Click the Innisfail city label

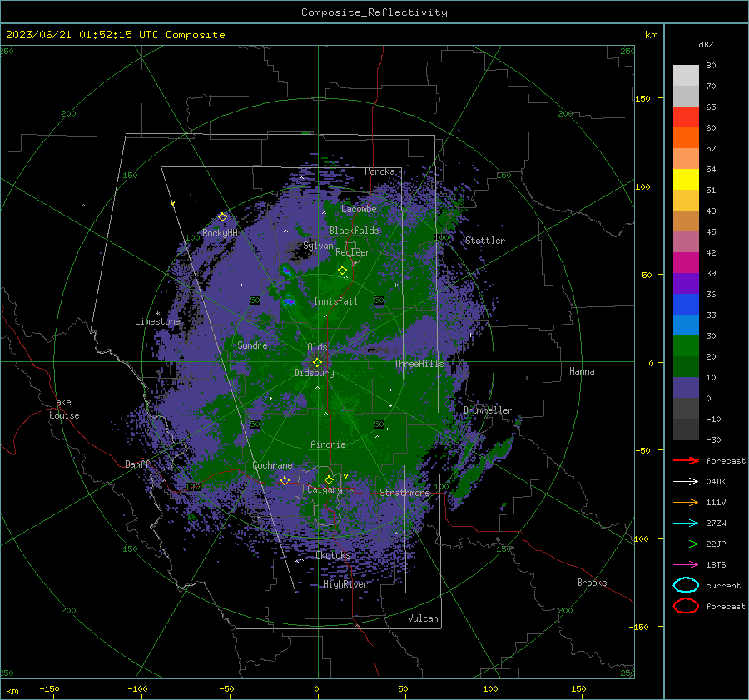pos(335,301)
